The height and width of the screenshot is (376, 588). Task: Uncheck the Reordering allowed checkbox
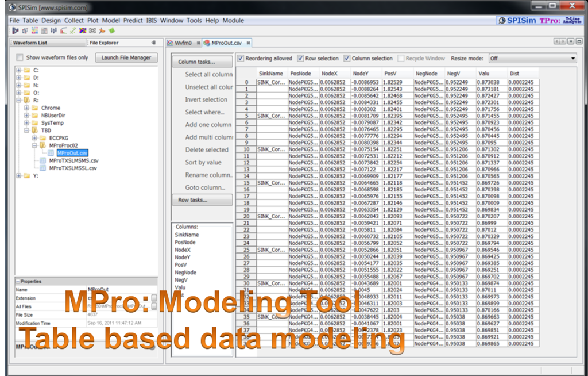tap(241, 59)
